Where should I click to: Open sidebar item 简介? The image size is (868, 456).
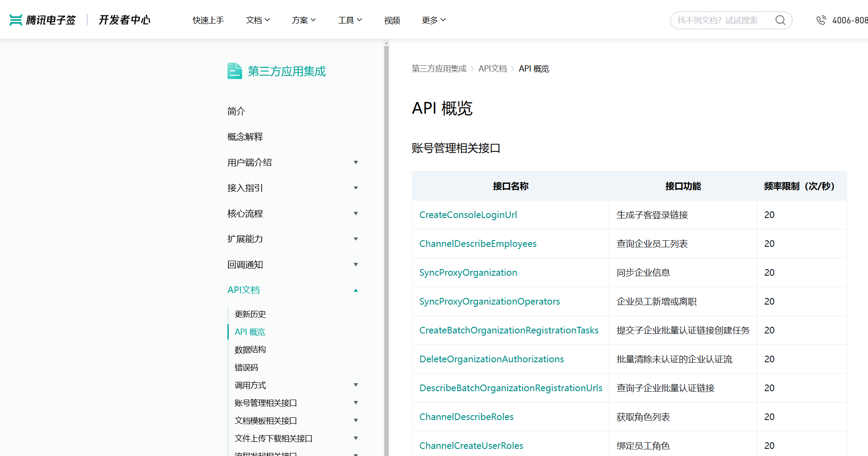coord(236,111)
